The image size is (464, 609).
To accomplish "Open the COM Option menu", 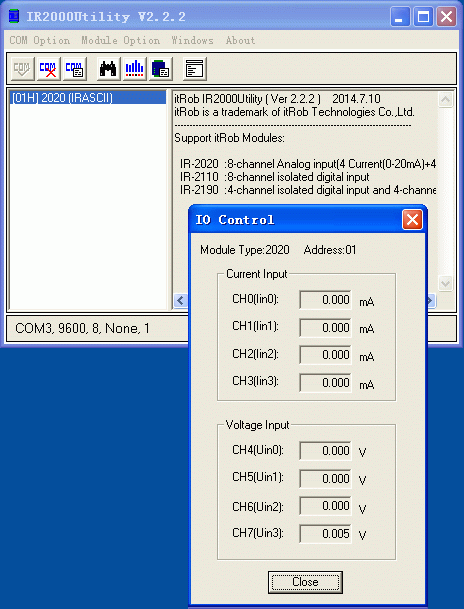I will point(40,40).
